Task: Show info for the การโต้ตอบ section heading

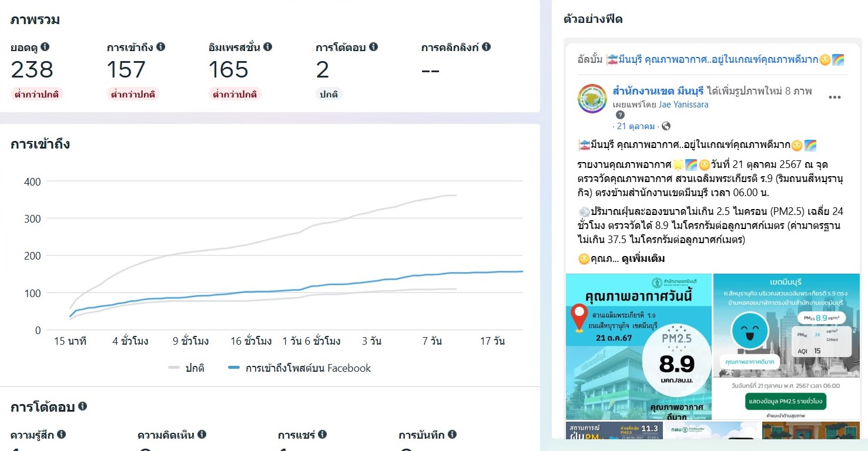Action: point(83,406)
